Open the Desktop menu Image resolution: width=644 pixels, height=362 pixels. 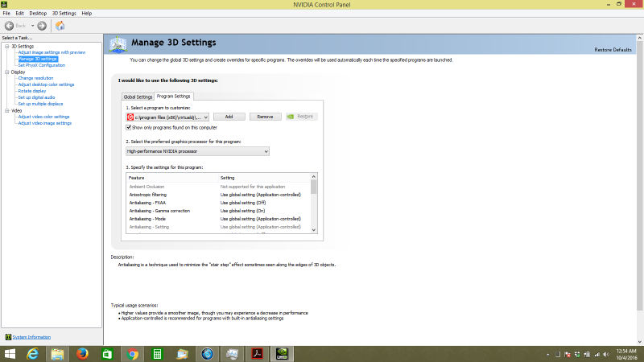tap(38, 13)
